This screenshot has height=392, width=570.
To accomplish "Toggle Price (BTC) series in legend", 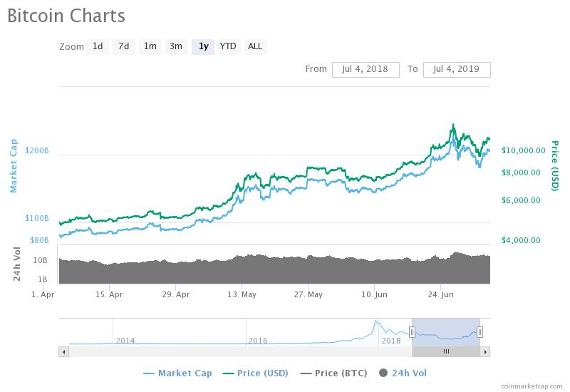I will point(333,373).
